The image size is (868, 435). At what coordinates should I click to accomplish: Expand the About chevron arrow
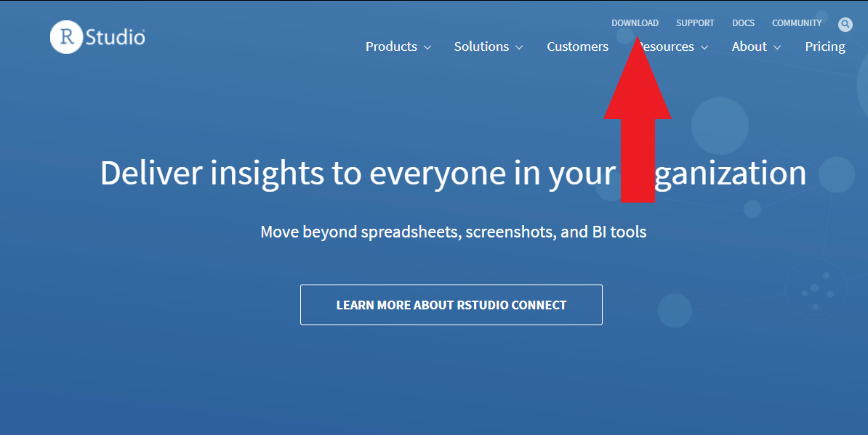777,47
